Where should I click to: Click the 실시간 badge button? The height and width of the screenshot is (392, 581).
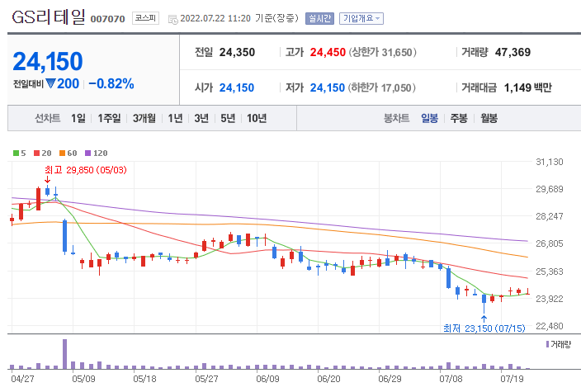coord(319,18)
